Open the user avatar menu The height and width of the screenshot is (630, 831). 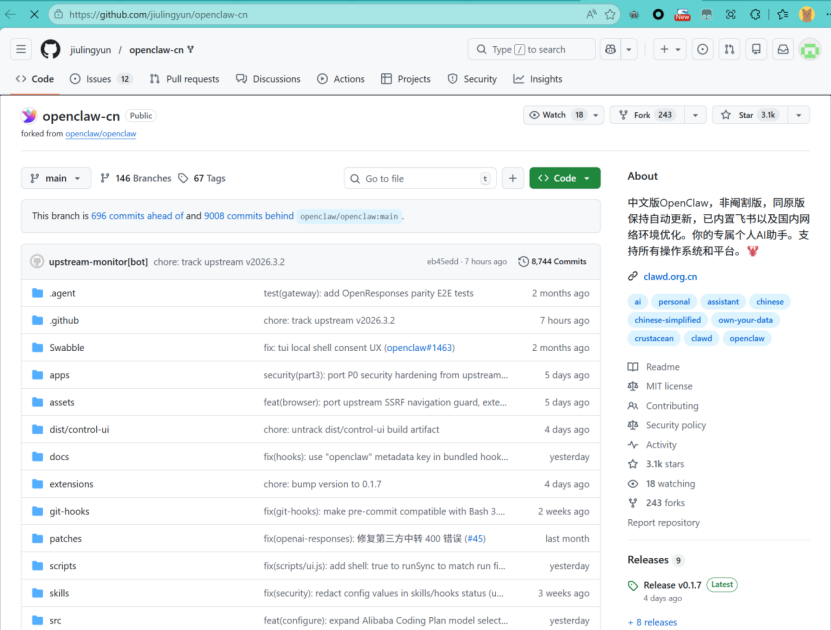pyautogui.click(x=809, y=50)
